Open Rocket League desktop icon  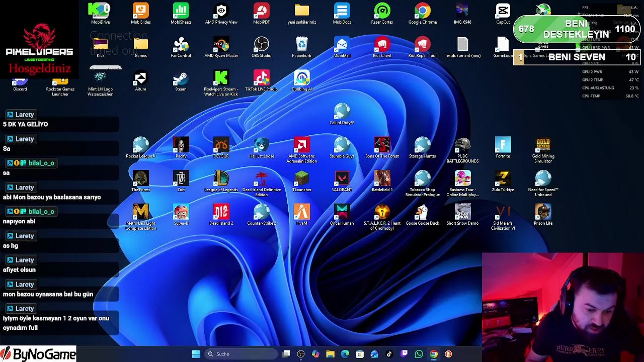[140, 148]
